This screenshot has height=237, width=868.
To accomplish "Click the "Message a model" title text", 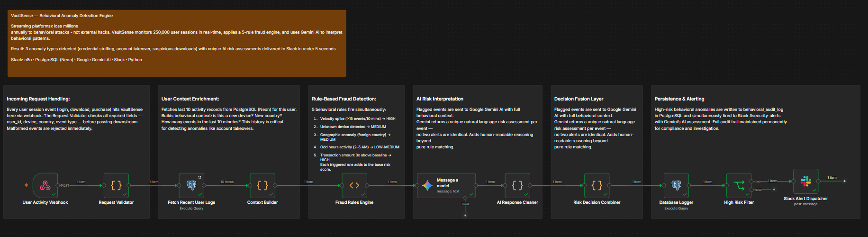I will tap(447, 183).
